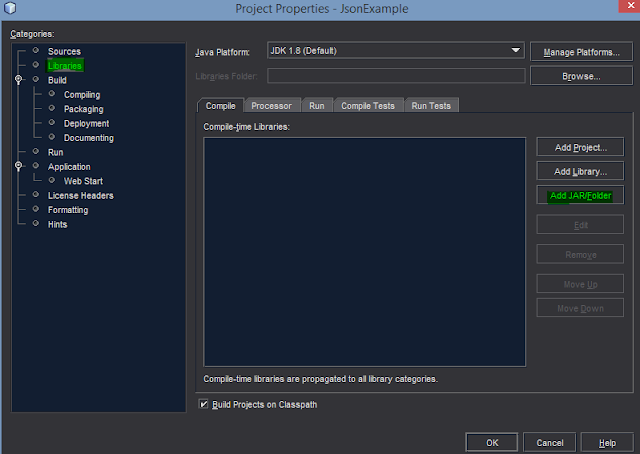The image size is (640, 454).
Task: Collapse the Build tree node
Action: click(x=18, y=79)
